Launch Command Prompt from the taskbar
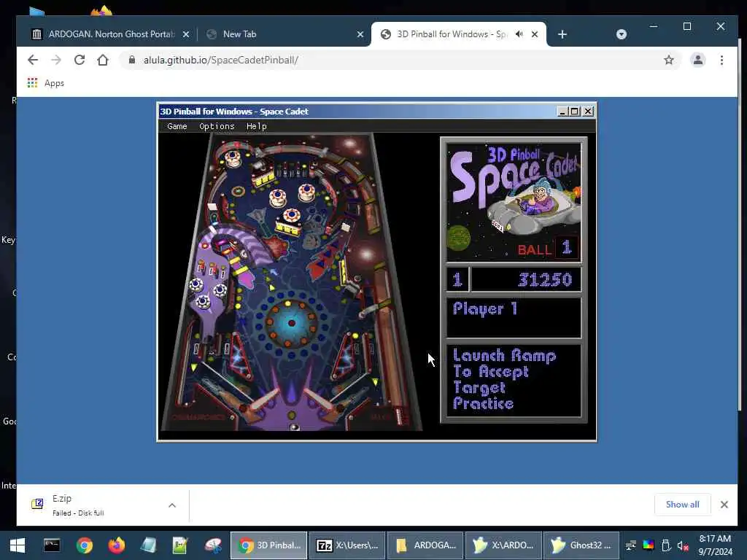 (x=52, y=545)
